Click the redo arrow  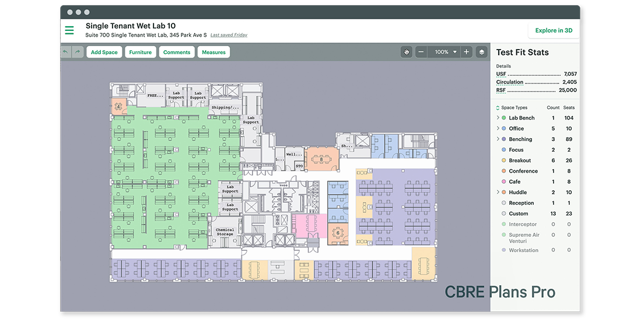pyautogui.click(x=77, y=52)
